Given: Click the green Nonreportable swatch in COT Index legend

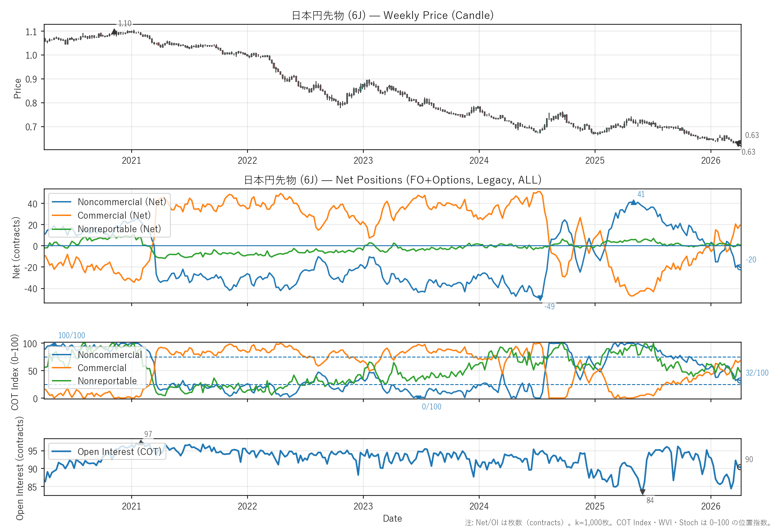Looking at the screenshot, I should click(x=62, y=381).
